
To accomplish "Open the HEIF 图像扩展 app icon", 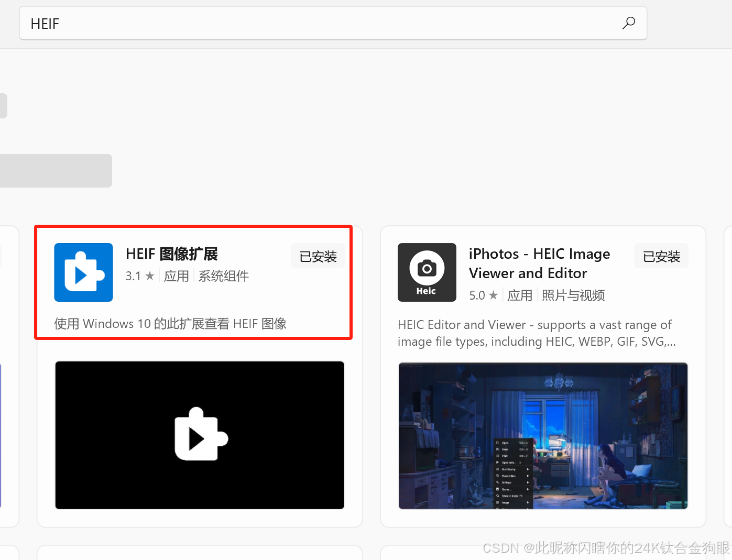I will tap(84, 272).
